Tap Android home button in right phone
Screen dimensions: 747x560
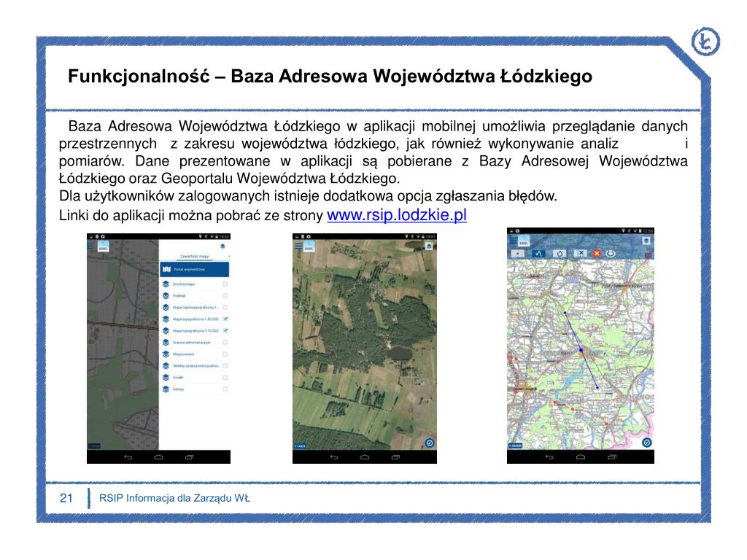pyautogui.click(x=580, y=457)
